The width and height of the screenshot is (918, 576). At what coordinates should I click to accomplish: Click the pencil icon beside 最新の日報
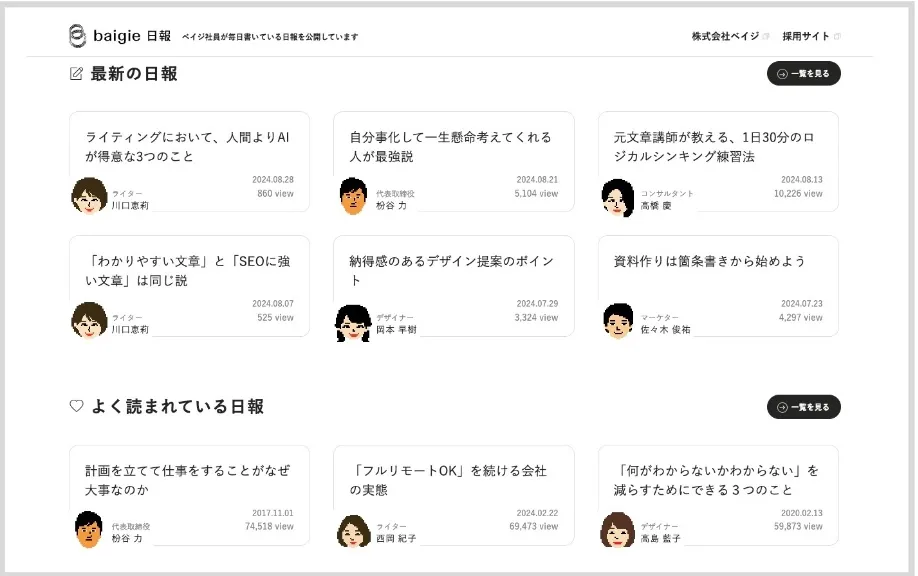[76, 74]
